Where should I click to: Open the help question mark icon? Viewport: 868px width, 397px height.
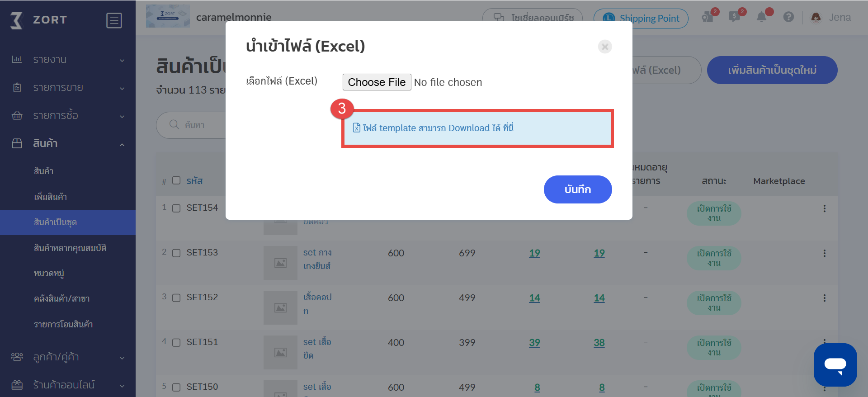click(788, 17)
